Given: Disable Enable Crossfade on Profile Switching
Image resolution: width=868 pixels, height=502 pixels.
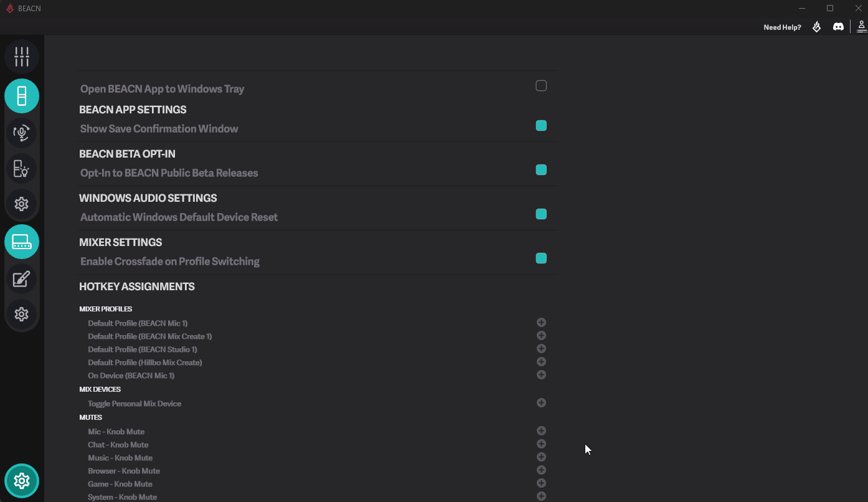Looking at the screenshot, I should [541, 258].
